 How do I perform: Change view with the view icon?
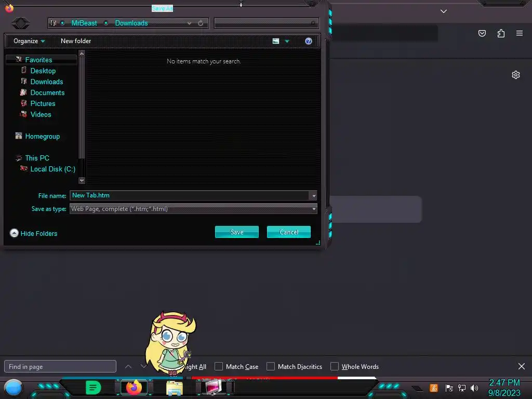click(276, 41)
